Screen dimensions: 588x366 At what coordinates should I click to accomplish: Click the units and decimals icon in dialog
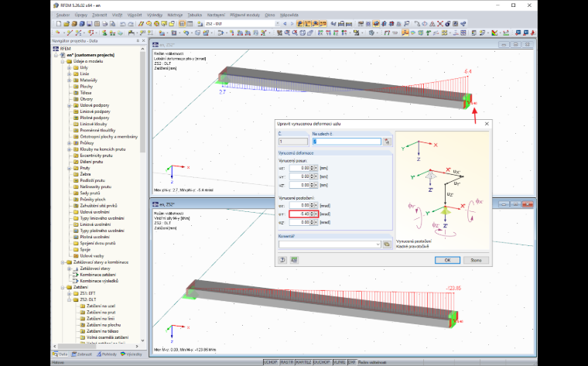pos(294,260)
